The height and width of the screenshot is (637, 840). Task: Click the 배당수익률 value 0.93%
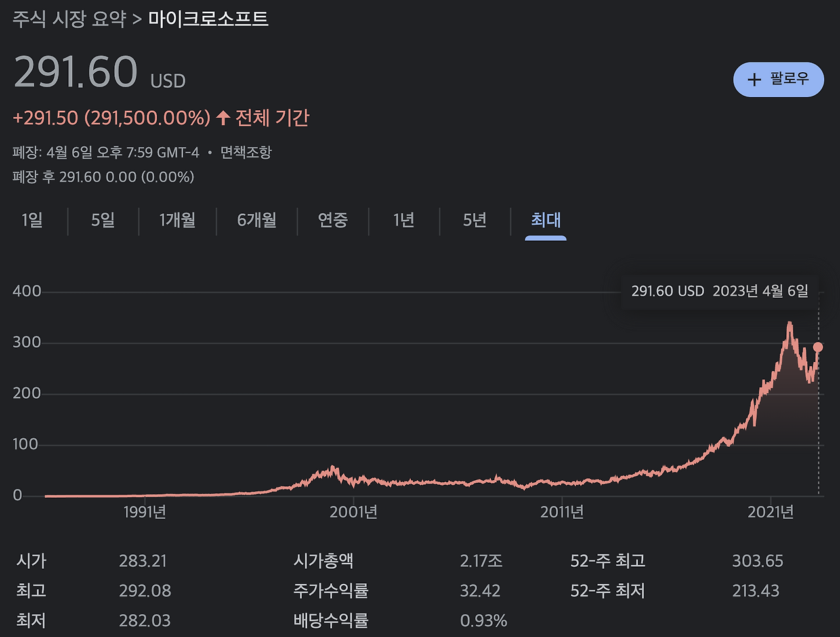point(484,620)
